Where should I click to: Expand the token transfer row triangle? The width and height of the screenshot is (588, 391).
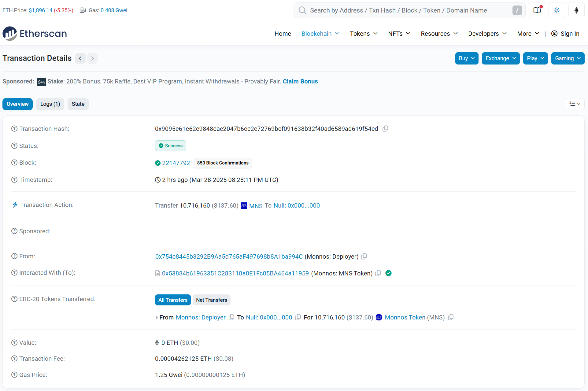[x=157, y=318]
